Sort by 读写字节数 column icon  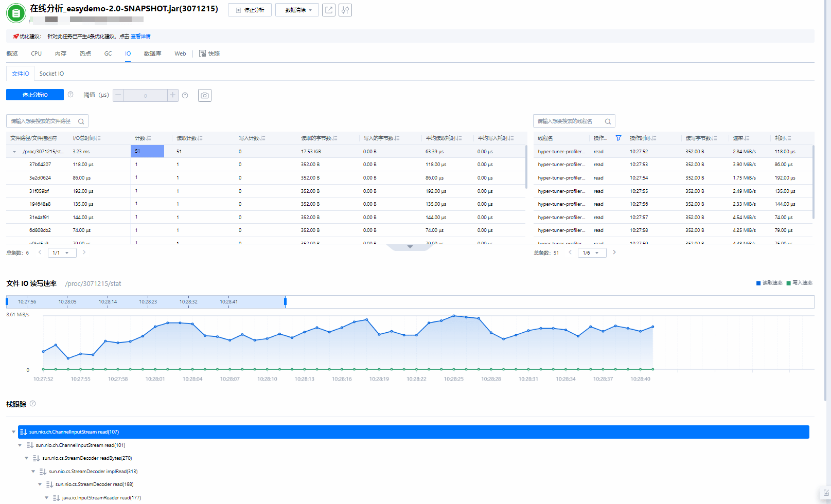pos(715,138)
